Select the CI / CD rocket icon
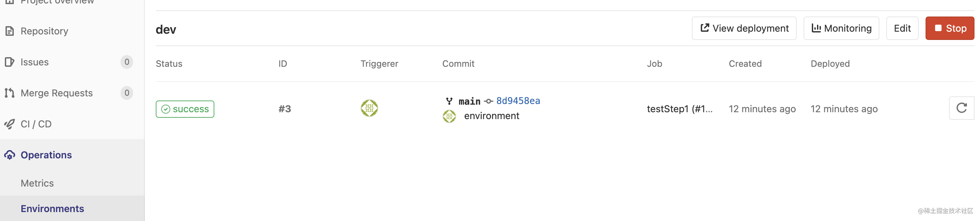The height and width of the screenshot is (221, 980). pyautogui.click(x=10, y=124)
